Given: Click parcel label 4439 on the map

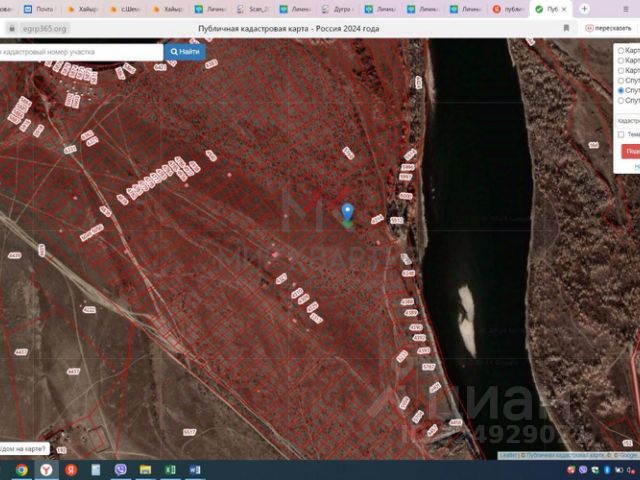Looking at the screenshot, I should [x=15, y=256].
